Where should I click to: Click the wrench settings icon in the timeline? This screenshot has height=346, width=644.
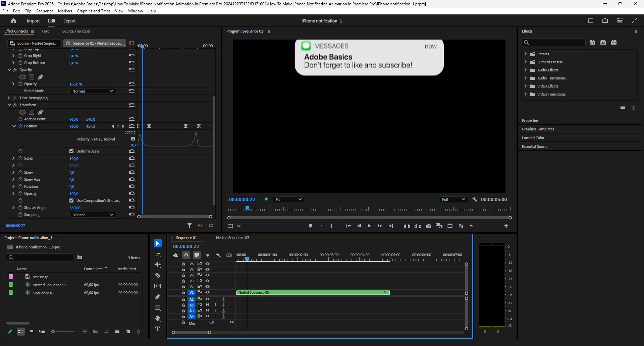point(219,255)
